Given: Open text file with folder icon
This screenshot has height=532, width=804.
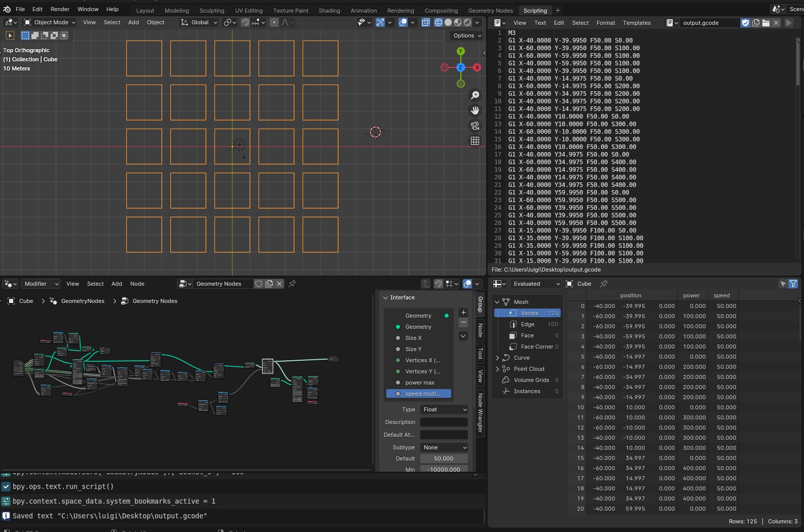Looking at the screenshot, I should pos(766,23).
